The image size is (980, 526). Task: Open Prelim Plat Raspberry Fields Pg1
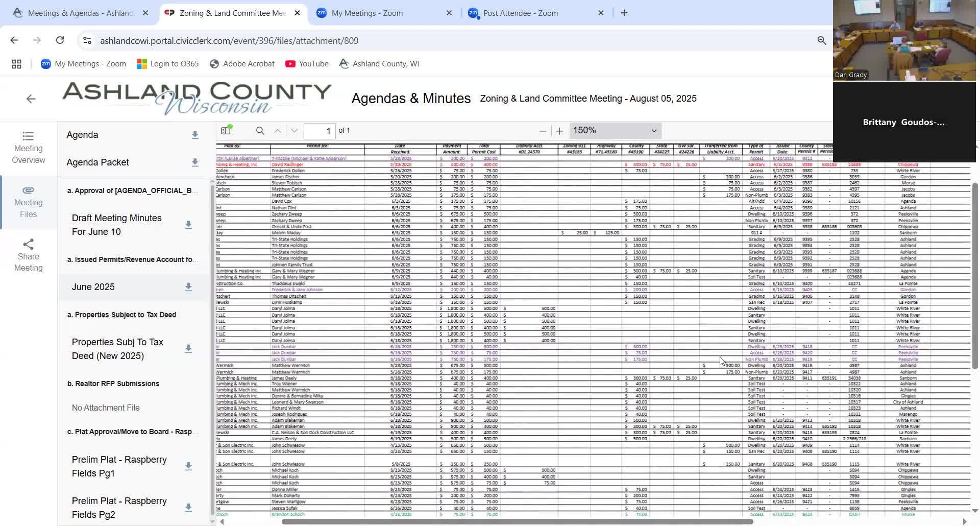(x=119, y=466)
